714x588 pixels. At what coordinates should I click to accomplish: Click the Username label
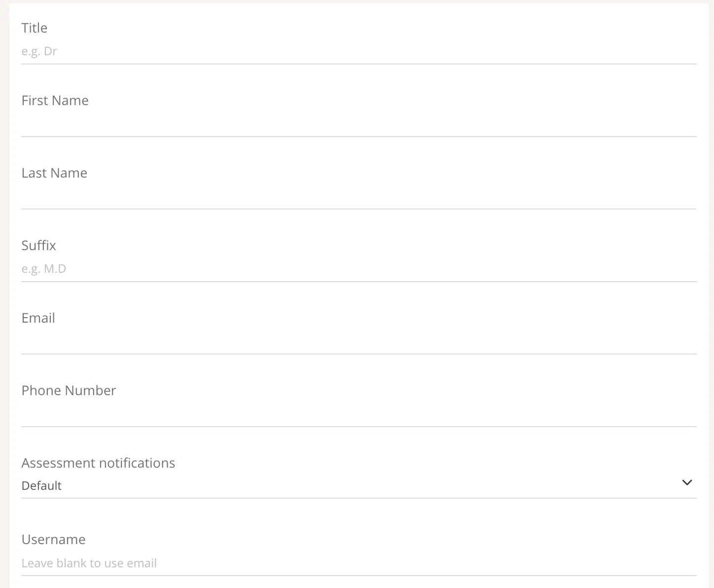[x=53, y=539]
